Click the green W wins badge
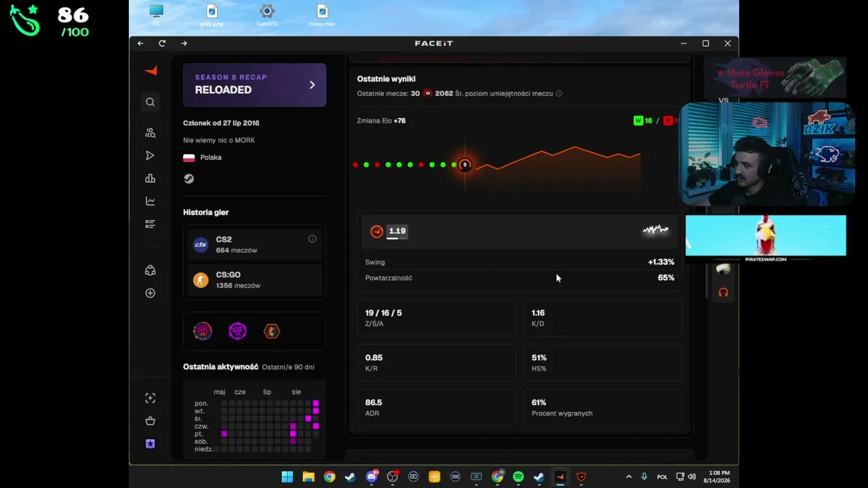Viewport: 868px width, 488px height. pyautogui.click(x=638, y=121)
